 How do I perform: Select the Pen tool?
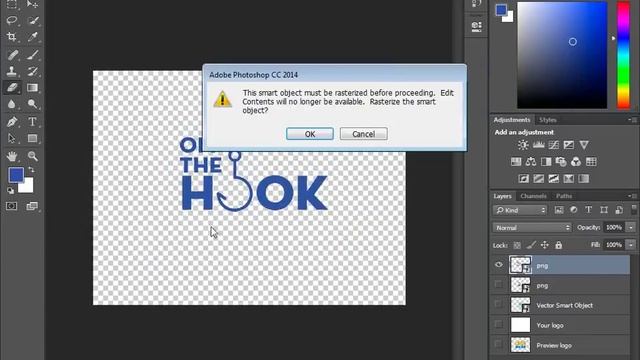click(11, 122)
